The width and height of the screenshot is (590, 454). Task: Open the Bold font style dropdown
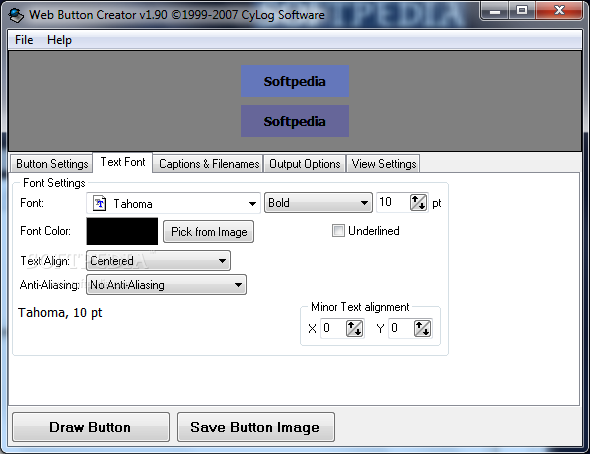click(x=318, y=203)
